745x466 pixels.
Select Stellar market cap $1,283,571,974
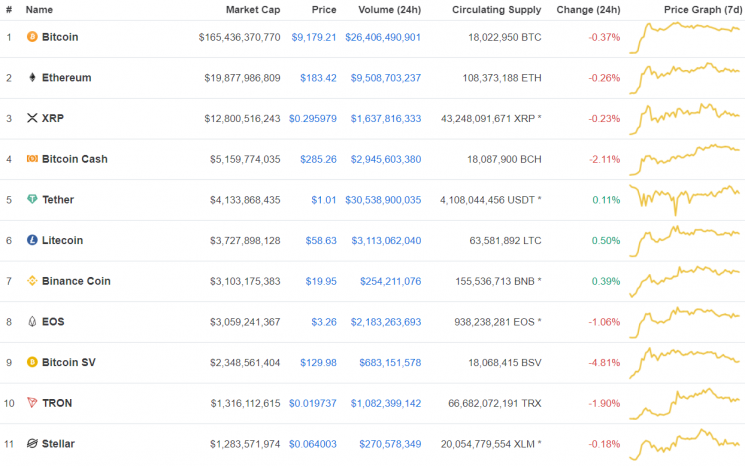[245, 444]
